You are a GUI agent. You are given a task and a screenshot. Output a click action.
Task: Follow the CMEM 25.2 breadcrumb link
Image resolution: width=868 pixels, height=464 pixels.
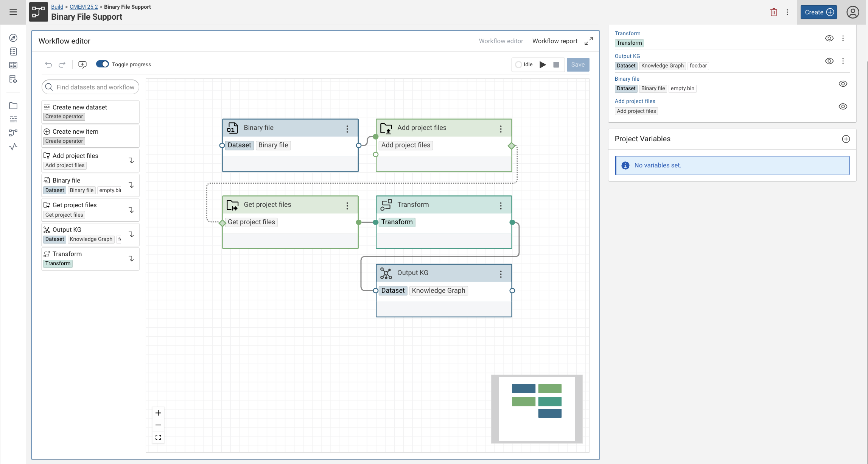click(x=83, y=6)
